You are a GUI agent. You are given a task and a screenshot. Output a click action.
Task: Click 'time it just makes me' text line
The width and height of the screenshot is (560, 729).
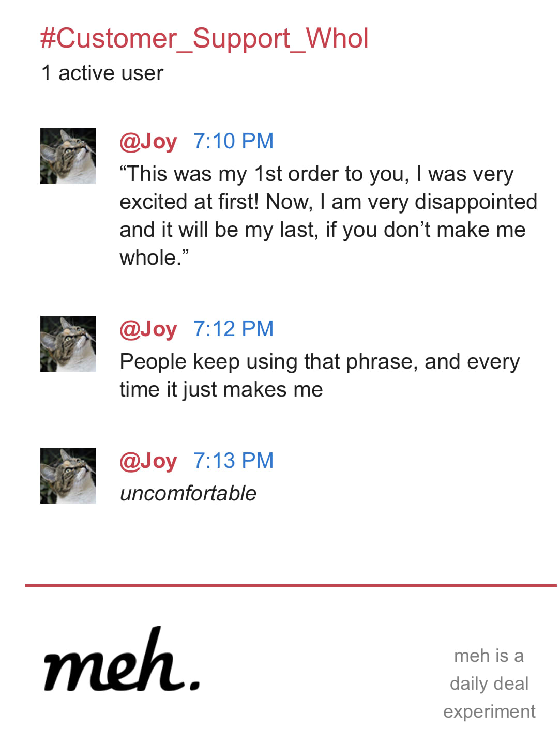tap(221, 389)
